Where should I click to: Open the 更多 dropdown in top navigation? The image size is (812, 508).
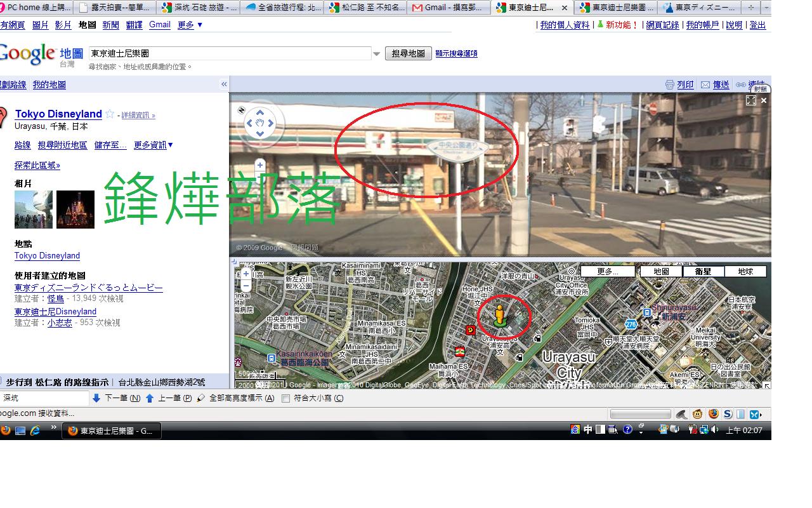pyautogui.click(x=190, y=25)
